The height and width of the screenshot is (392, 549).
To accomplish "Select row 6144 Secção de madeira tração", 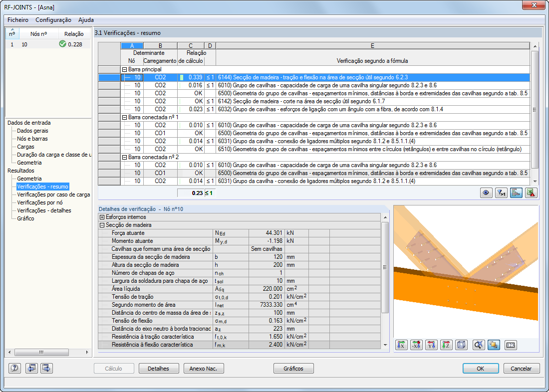I will coord(314,77).
